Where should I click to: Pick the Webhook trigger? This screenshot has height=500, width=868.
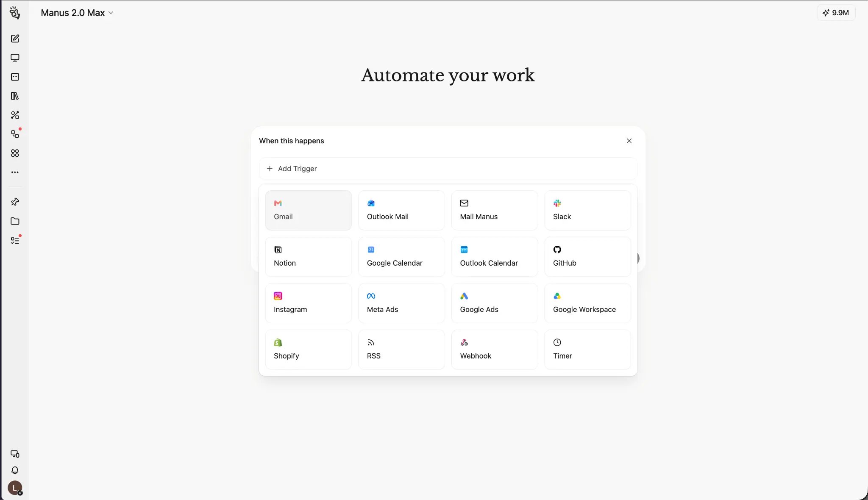pyautogui.click(x=495, y=350)
